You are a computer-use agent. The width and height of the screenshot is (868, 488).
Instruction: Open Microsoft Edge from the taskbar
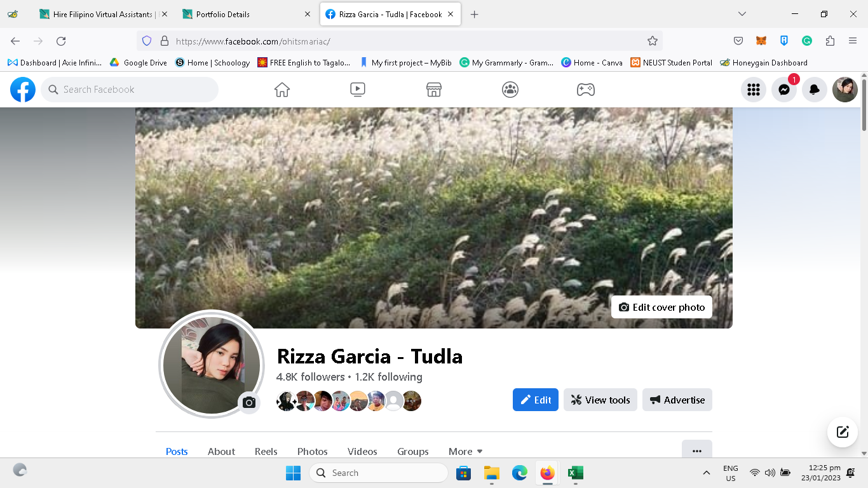pos(520,473)
